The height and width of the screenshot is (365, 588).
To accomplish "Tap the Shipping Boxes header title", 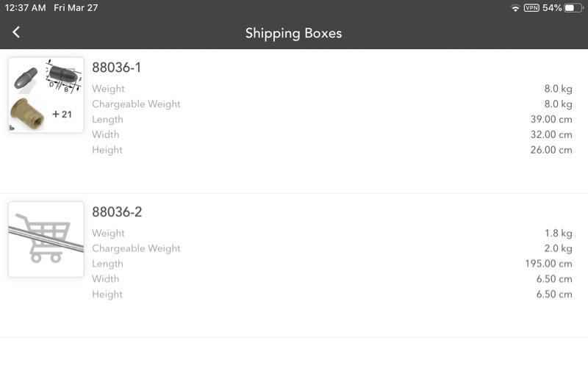I will click(293, 33).
